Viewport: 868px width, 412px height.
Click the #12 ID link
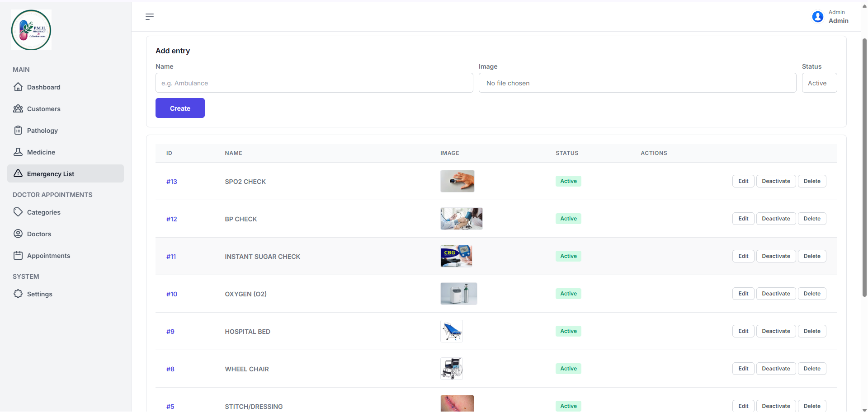(172, 219)
